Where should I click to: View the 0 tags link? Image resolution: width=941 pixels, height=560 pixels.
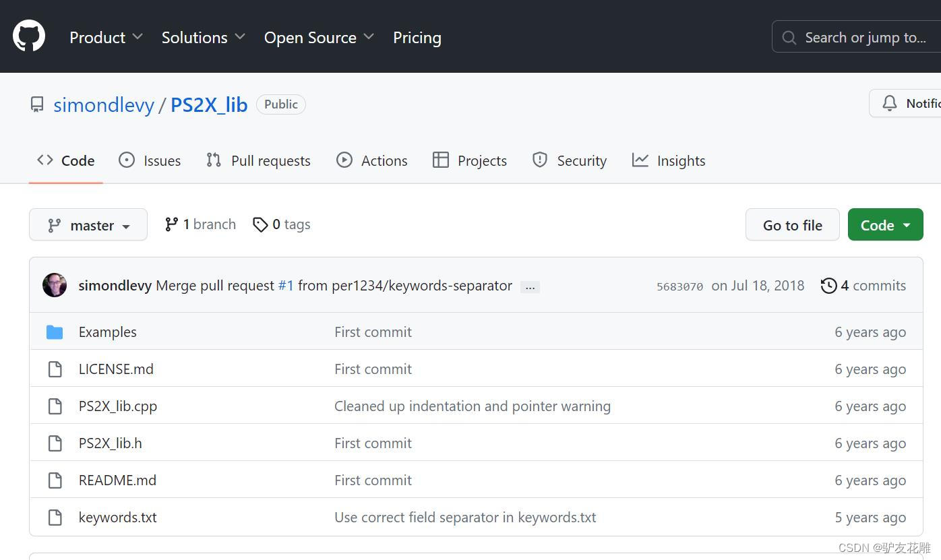[281, 224]
